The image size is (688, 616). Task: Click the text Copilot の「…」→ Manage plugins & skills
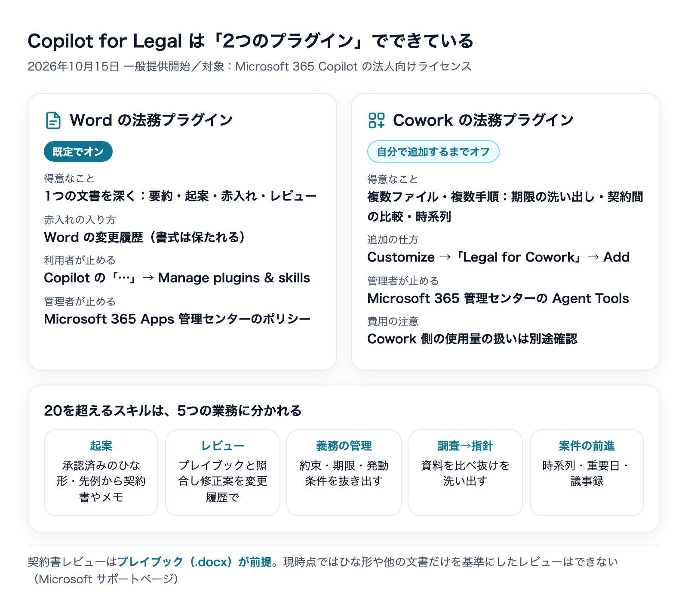pos(177,278)
